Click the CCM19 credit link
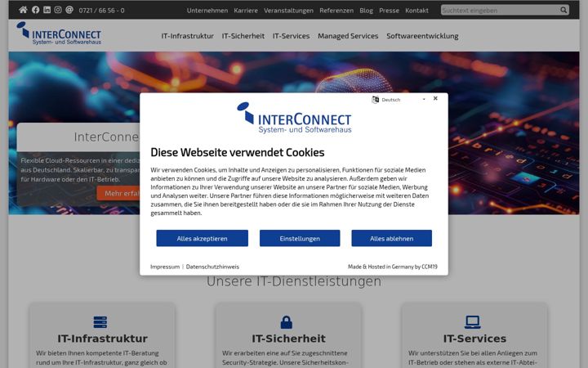Image resolution: width=588 pixels, height=368 pixels. [x=393, y=267]
